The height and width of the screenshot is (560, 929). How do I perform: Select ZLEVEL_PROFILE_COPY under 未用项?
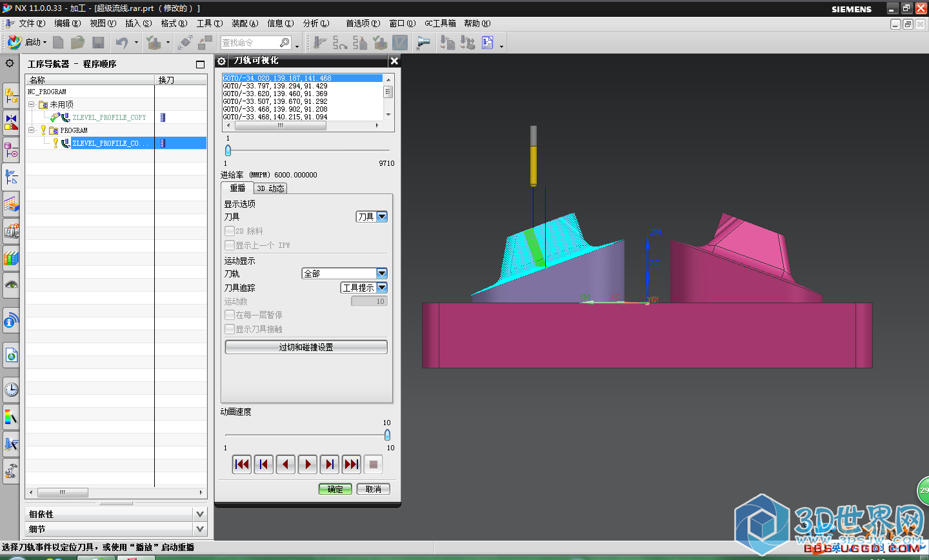[x=109, y=117]
